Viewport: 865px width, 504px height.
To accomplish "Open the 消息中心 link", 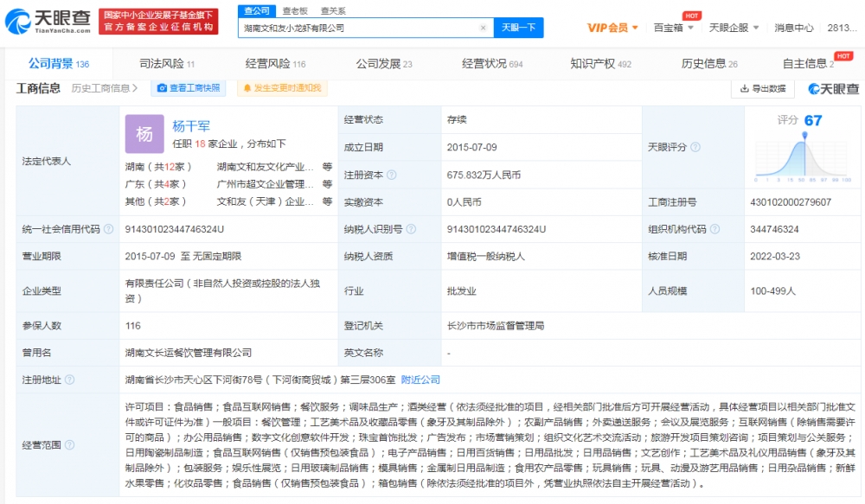I will pyautogui.click(x=794, y=28).
